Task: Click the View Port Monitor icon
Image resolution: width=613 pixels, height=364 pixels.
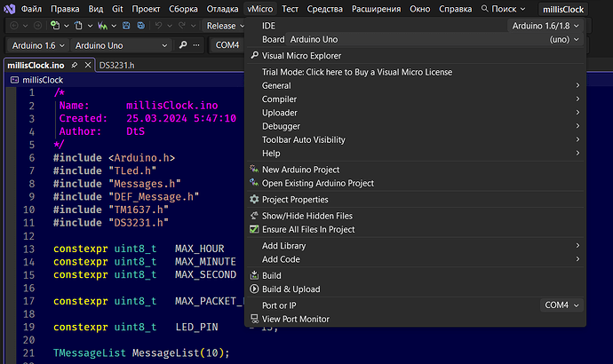Action: coord(255,319)
